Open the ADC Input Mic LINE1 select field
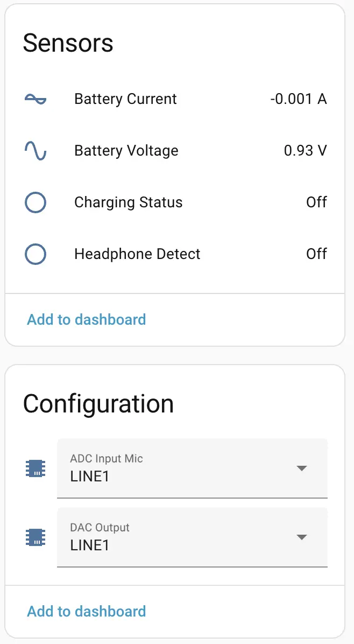Screen dimensions: 354x644 [x=178, y=468]
